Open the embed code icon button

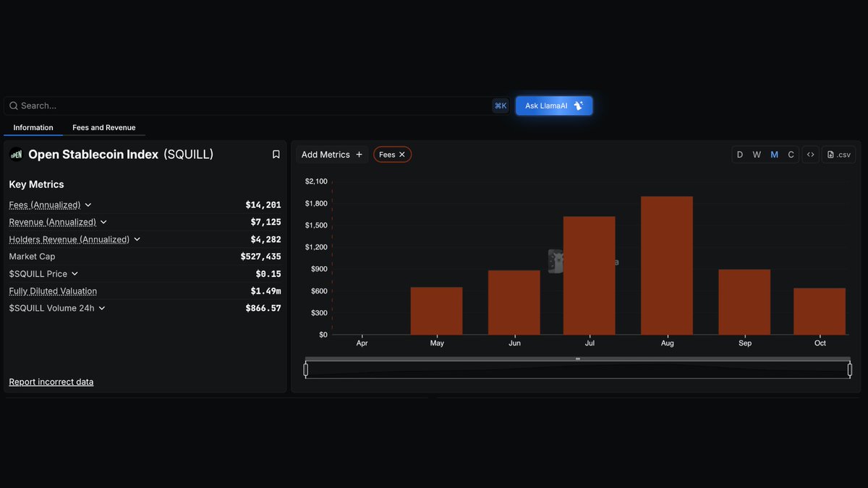pos(811,155)
